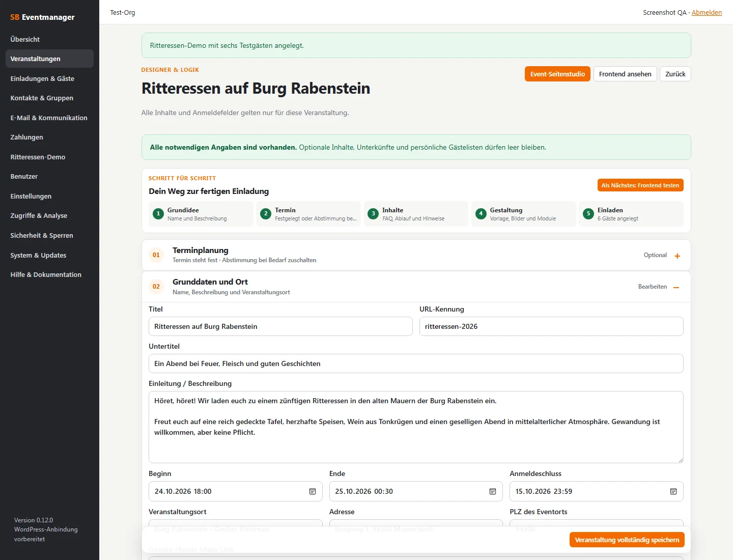Click the 02 section number badge

point(156,287)
